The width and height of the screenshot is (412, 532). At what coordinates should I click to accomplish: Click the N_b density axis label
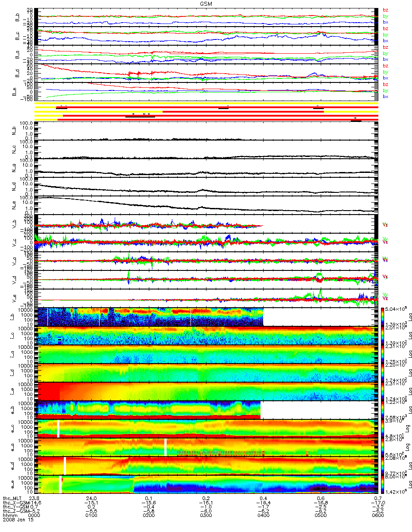click(14, 131)
